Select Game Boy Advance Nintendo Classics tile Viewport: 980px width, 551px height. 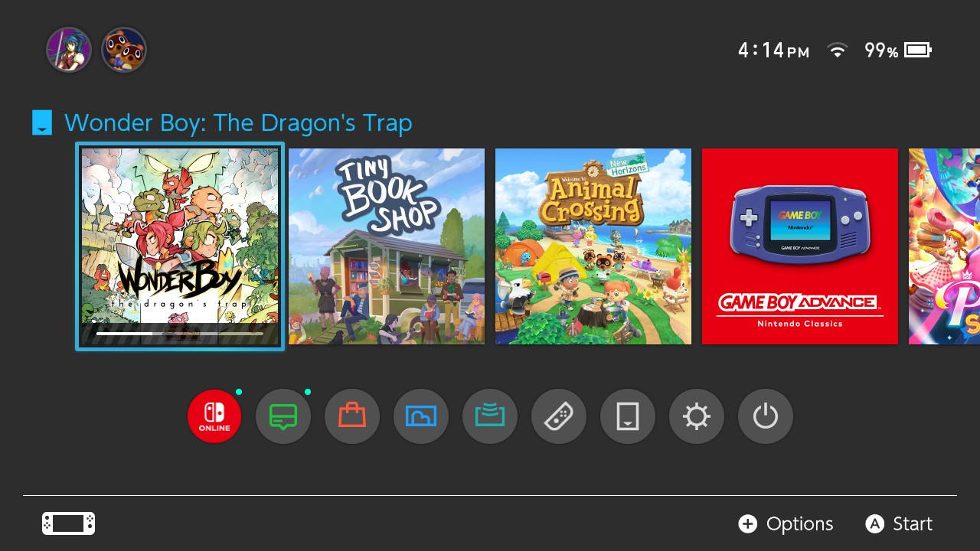800,246
